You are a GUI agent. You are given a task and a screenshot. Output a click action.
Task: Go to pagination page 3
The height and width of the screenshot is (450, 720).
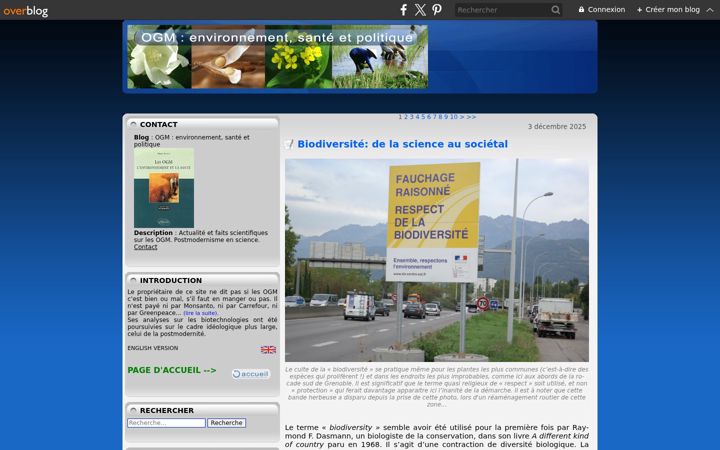[x=412, y=117]
